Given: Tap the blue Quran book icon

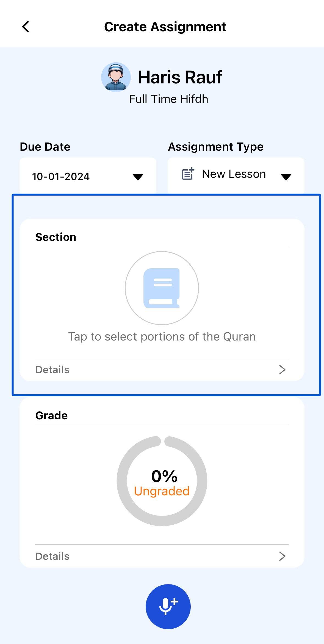Looking at the screenshot, I should coord(162,288).
